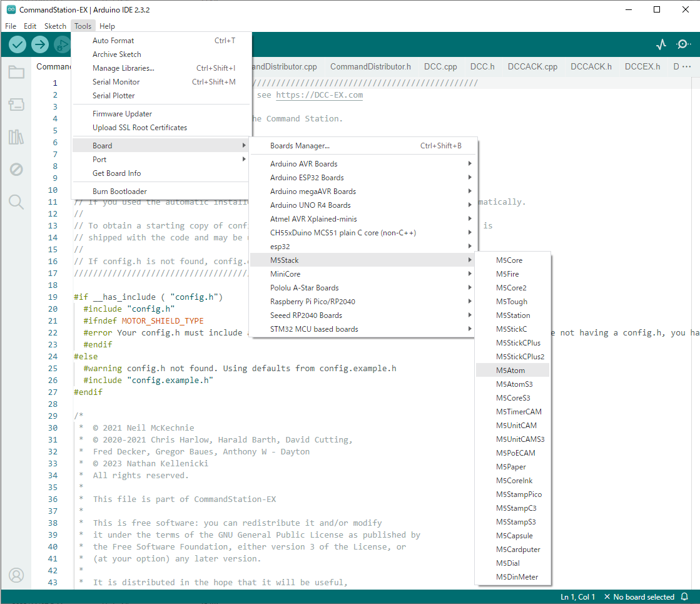Click the Verify sketch checkmark button

18,44
